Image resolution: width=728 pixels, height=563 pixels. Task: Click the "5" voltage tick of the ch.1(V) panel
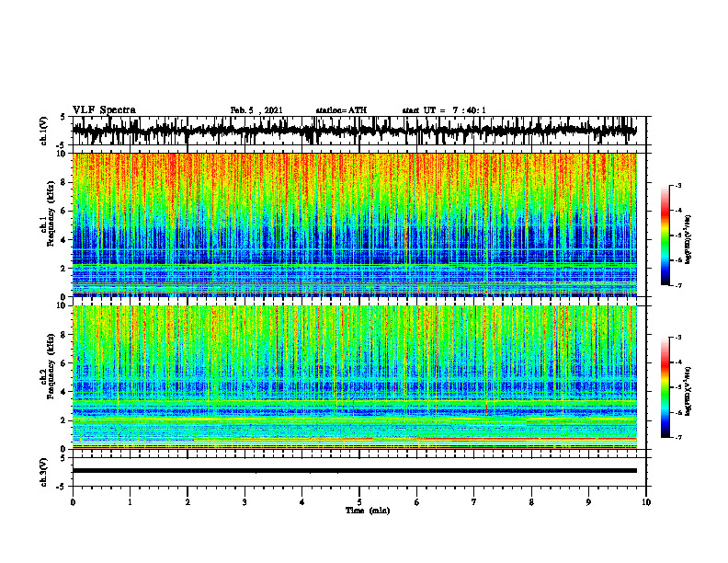point(63,117)
